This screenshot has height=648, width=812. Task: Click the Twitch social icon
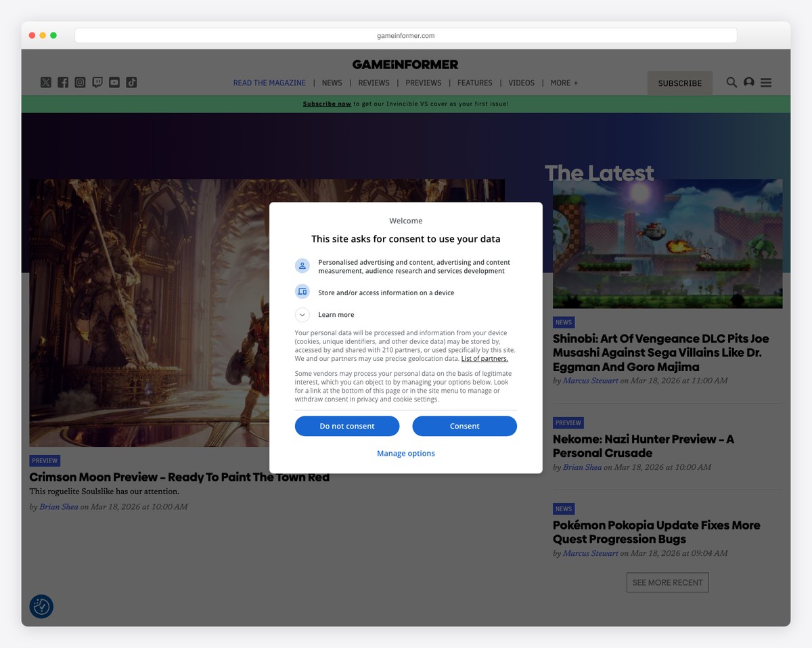tap(97, 83)
